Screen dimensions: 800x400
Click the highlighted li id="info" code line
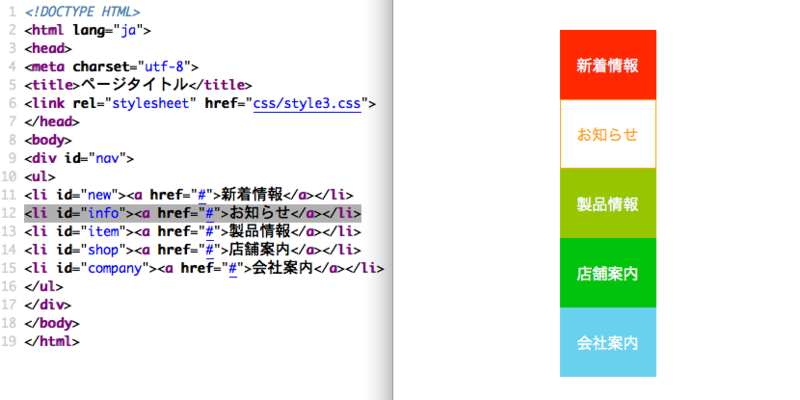click(x=193, y=213)
